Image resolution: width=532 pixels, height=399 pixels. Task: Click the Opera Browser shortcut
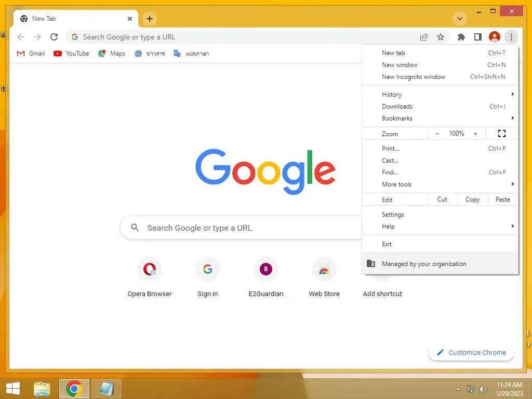point(150,277)
